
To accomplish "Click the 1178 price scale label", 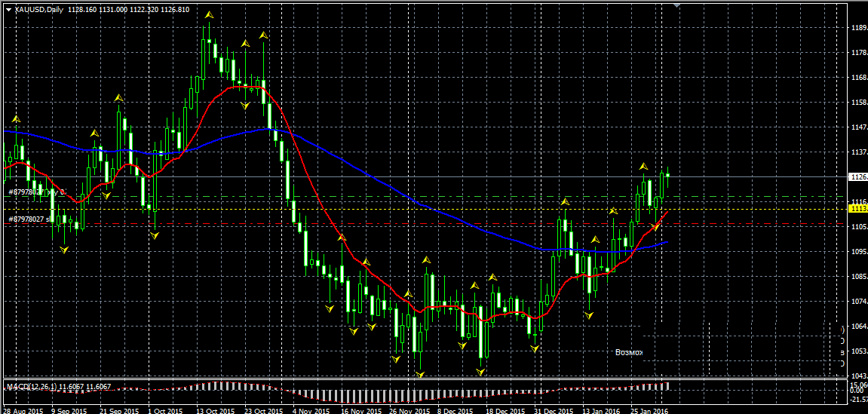I will click(x=859, y=53).
